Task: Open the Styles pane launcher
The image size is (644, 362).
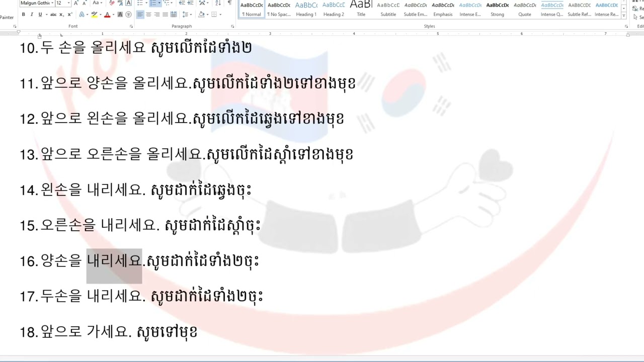Action: coord(626,26)
